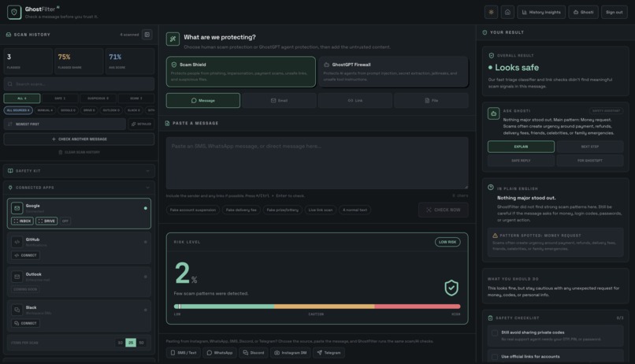Filter scan history by All
The image size is (635, 364).
[x=22, y=98]
